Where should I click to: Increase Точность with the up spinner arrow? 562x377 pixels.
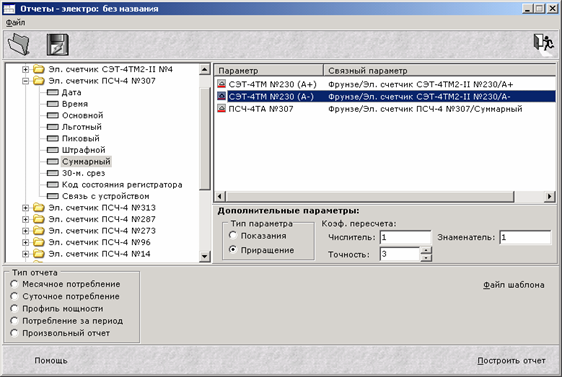[x=426, y=250]
